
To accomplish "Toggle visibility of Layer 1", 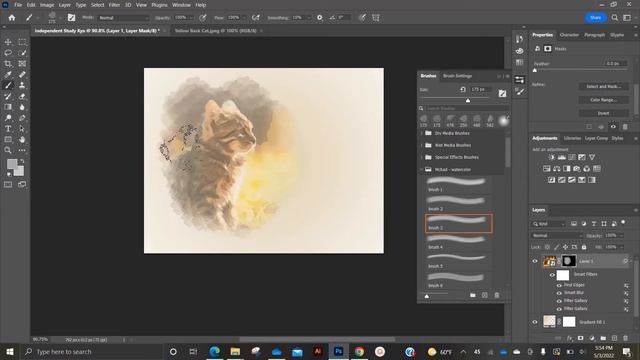I will click(x=535, y=261).
